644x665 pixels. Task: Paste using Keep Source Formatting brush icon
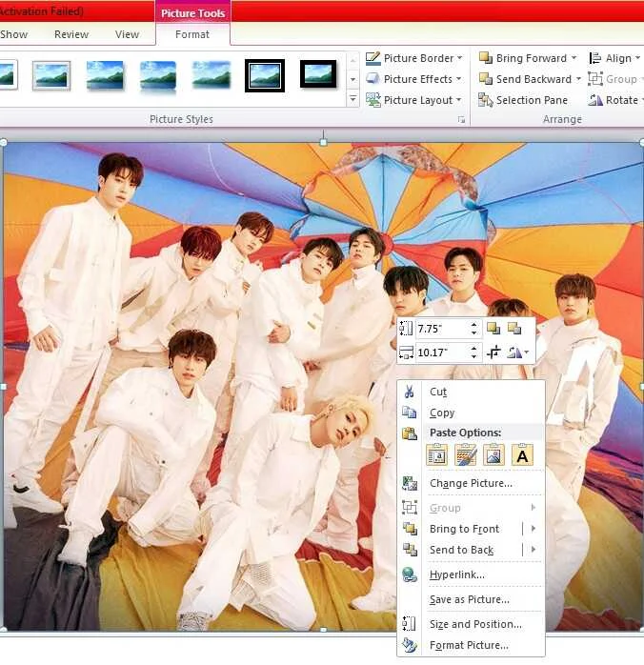point(466,455)
